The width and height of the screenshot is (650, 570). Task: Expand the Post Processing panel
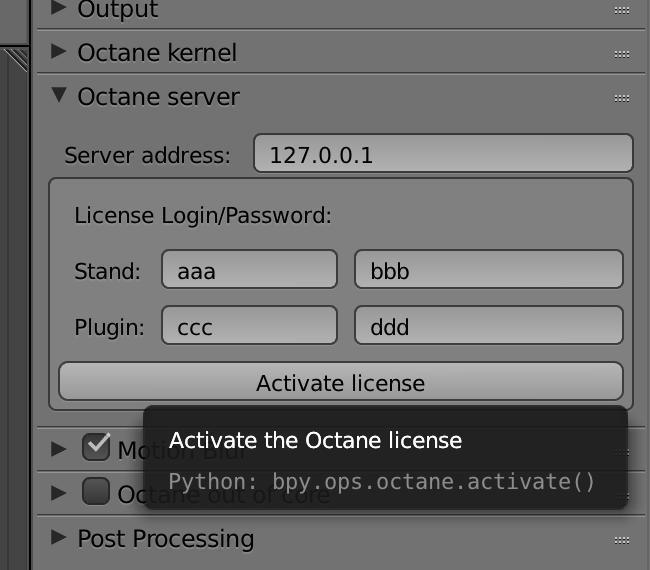[x=59, y=538]
